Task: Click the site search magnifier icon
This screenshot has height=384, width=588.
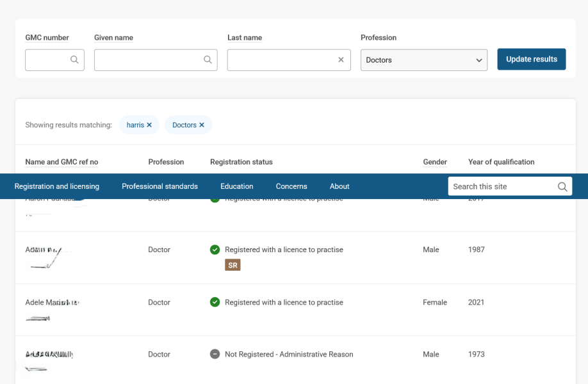Action: point(562,187)
